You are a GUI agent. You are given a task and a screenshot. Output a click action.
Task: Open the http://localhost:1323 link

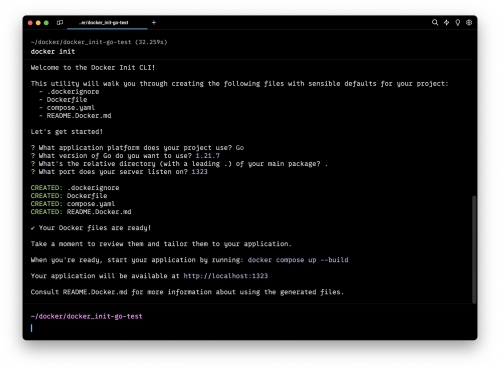tap(226, 276)
